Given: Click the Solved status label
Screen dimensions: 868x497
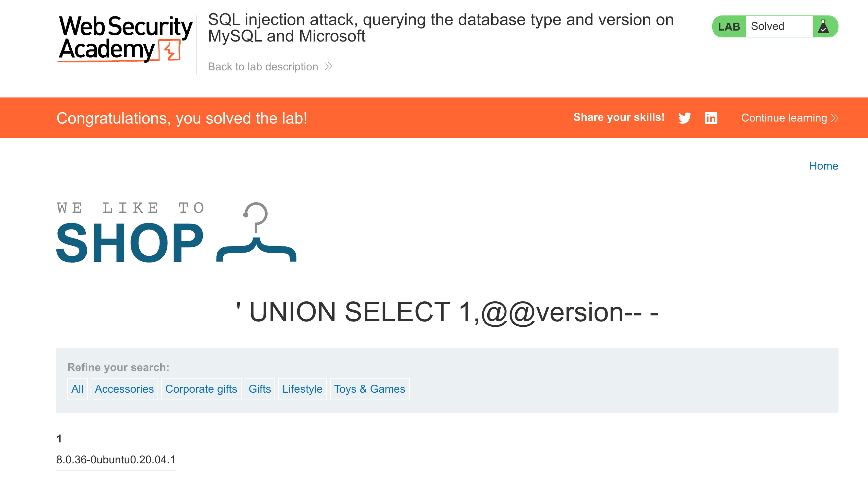Looking at the screenshot, I should [x=767, y=26].
